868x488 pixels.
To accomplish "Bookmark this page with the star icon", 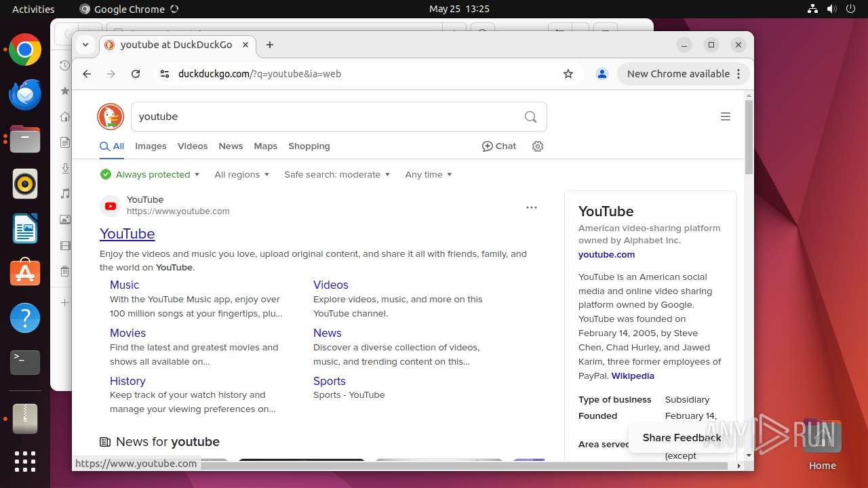I will 568,74.
